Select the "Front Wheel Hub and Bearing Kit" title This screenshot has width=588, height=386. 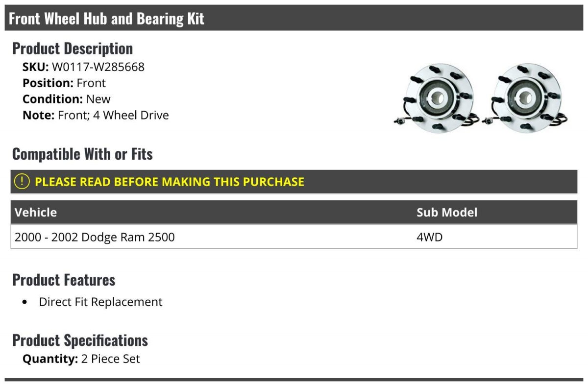click(x=106, y=19)
